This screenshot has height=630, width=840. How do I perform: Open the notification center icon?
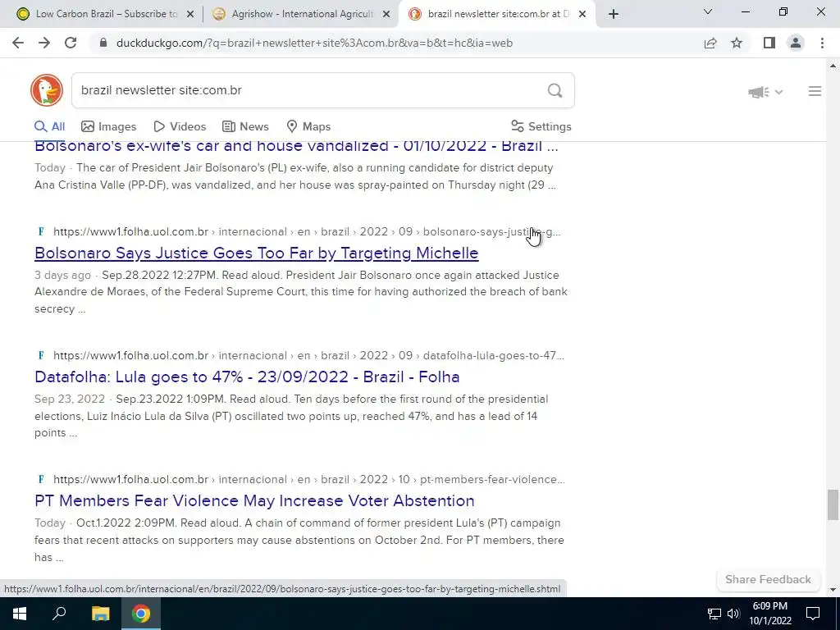813,614
